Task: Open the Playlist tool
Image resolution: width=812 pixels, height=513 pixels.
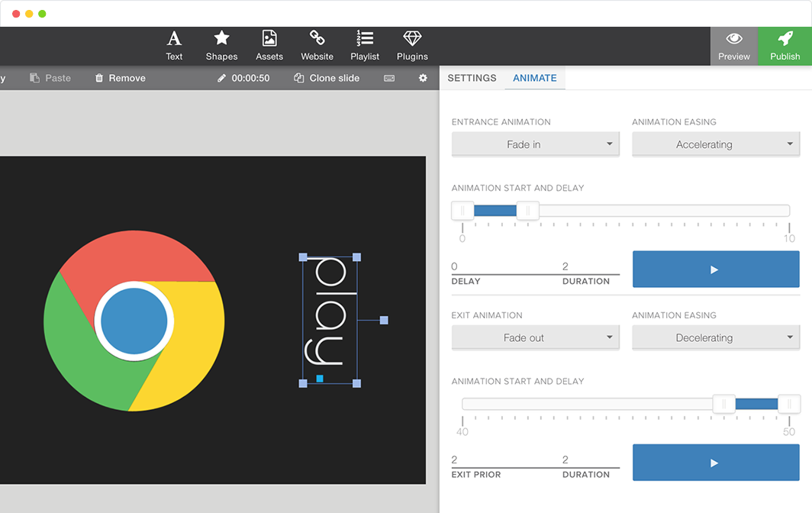Action: [365, 46]
